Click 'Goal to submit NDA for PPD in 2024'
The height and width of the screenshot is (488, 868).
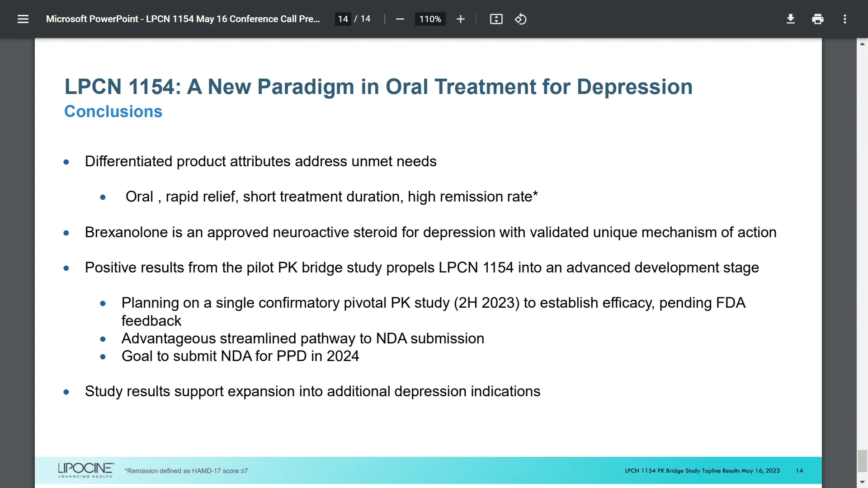[240, 356]
